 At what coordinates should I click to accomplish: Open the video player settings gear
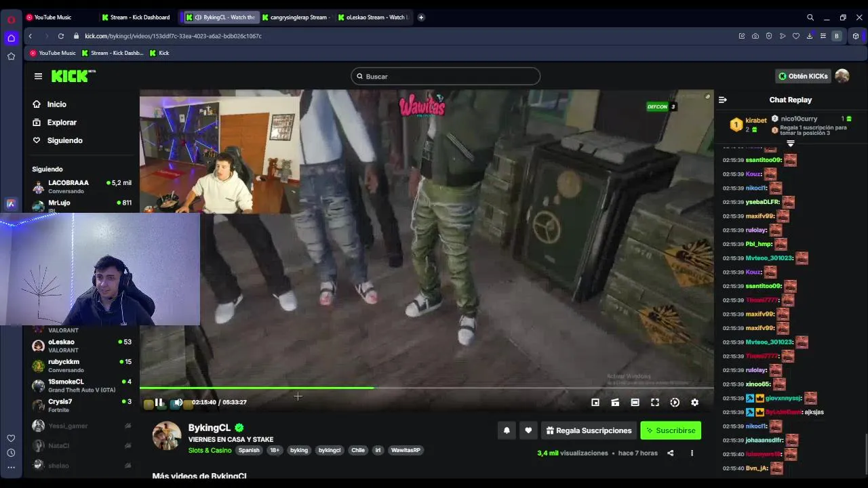pyautogui.click(x=694, y=402)
